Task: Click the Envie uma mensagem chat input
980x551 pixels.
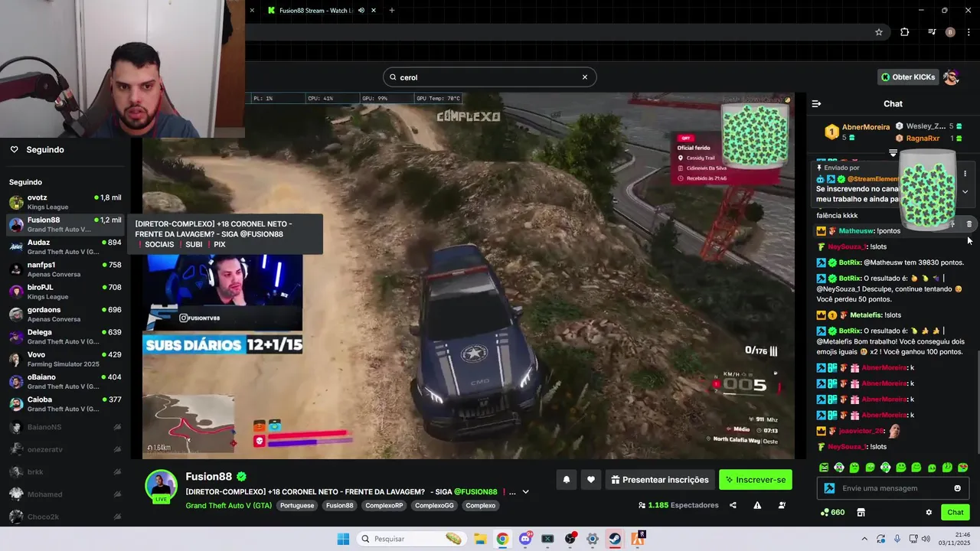Action: tap(893, 488)
